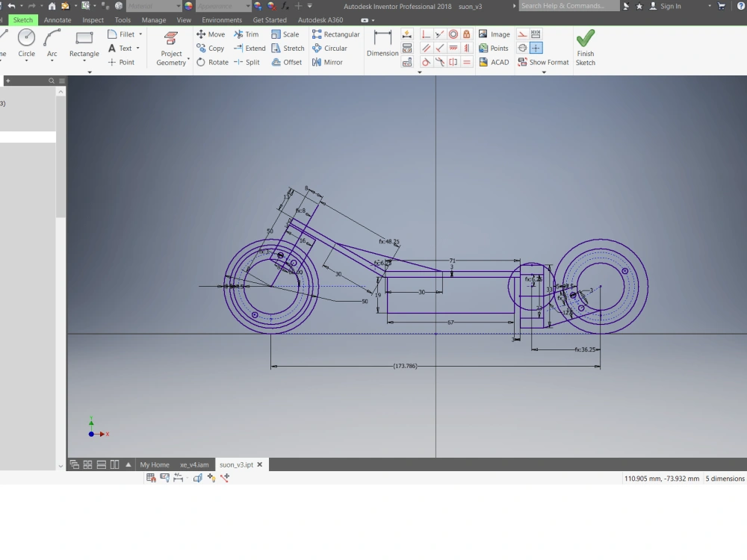Apply the Fix (lock) constraint
This screenshot has height=560, width=747.
467,34
